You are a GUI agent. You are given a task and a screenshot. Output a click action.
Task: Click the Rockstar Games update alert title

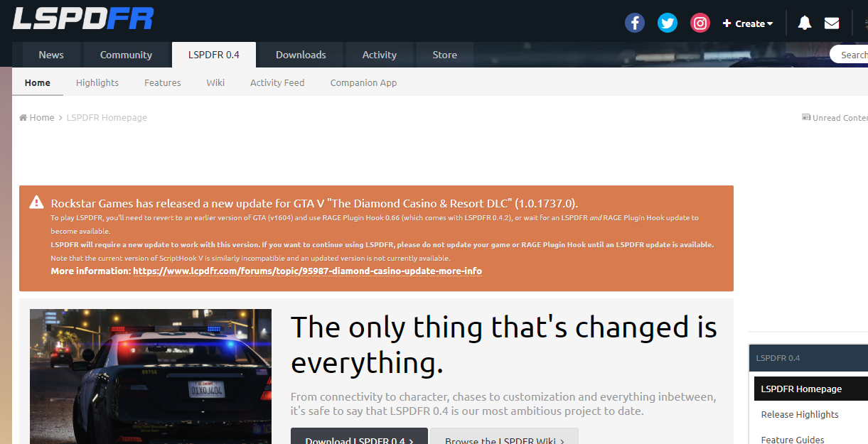tap(314, 203)
